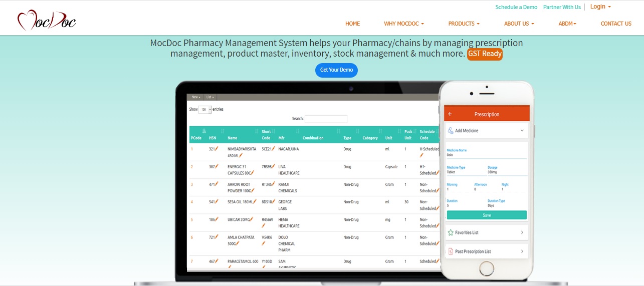The height and width of the screenshot is (286, 644).
Task: Click the Get Your Demo button
Action: pos(336,70)
